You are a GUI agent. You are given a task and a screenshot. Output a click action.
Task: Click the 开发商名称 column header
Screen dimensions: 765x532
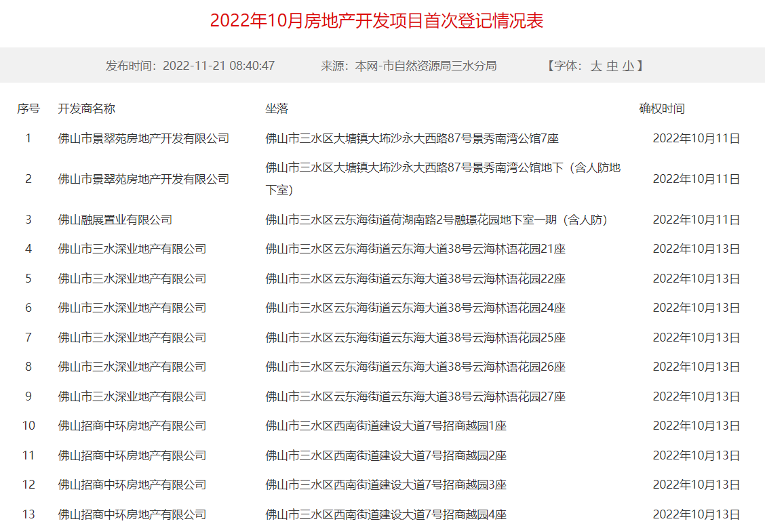pos(87,108)
